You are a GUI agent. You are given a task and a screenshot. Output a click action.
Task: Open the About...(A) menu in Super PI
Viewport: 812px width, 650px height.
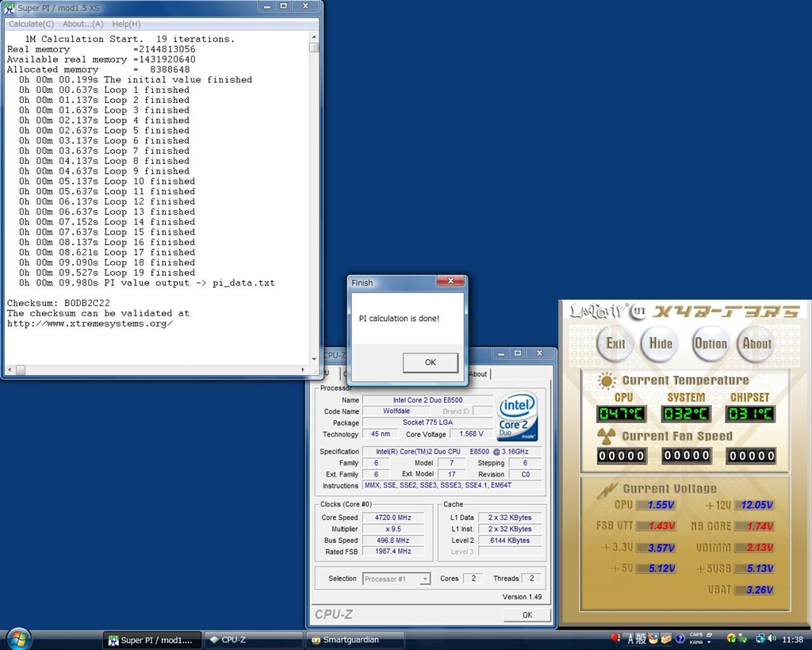pyautogui.click(x=82, y=24)
